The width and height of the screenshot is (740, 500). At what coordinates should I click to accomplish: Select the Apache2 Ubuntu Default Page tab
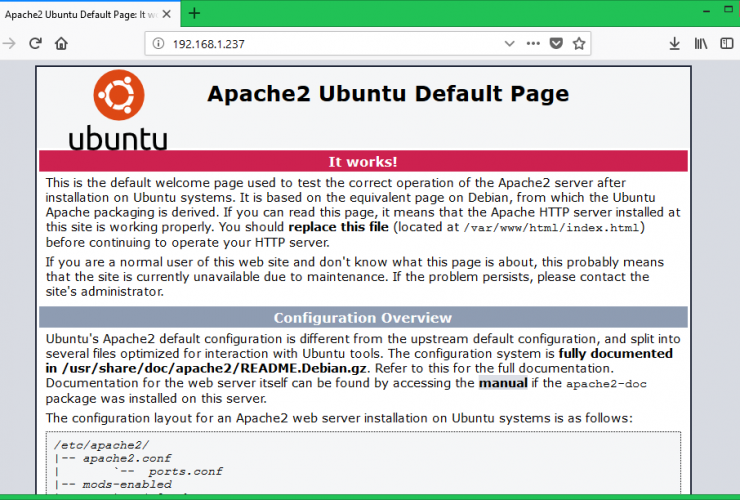pos(80,13)
